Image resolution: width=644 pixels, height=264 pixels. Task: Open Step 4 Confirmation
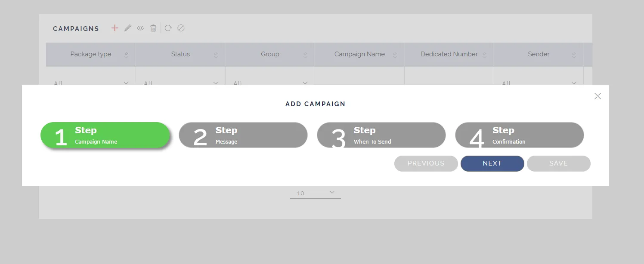tap(520, 135)
